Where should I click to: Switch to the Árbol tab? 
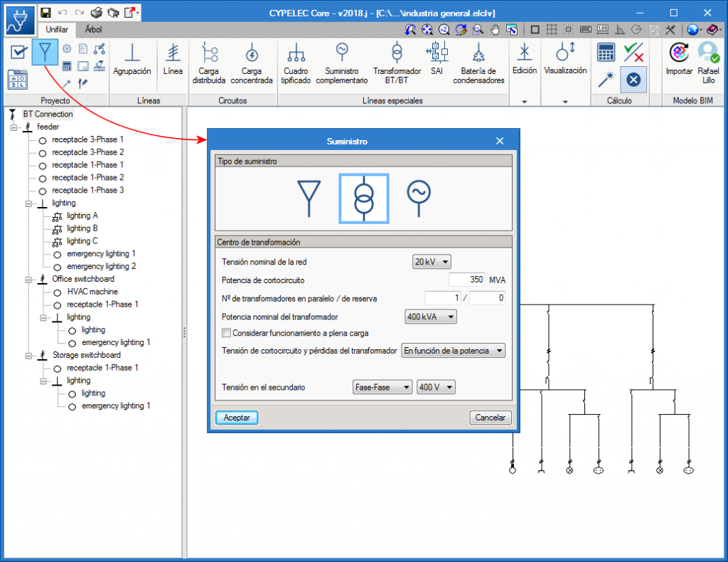[x=93, y=30]
